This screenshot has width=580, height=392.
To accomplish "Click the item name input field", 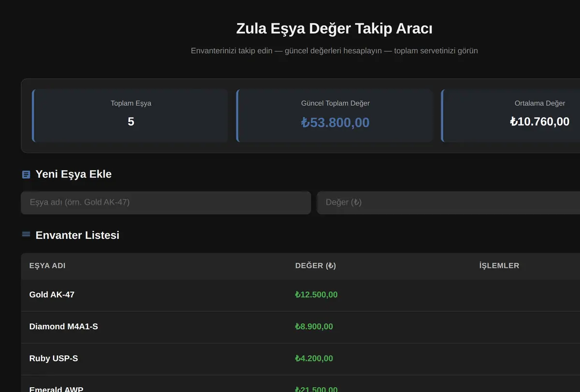I will click(166, 203).
